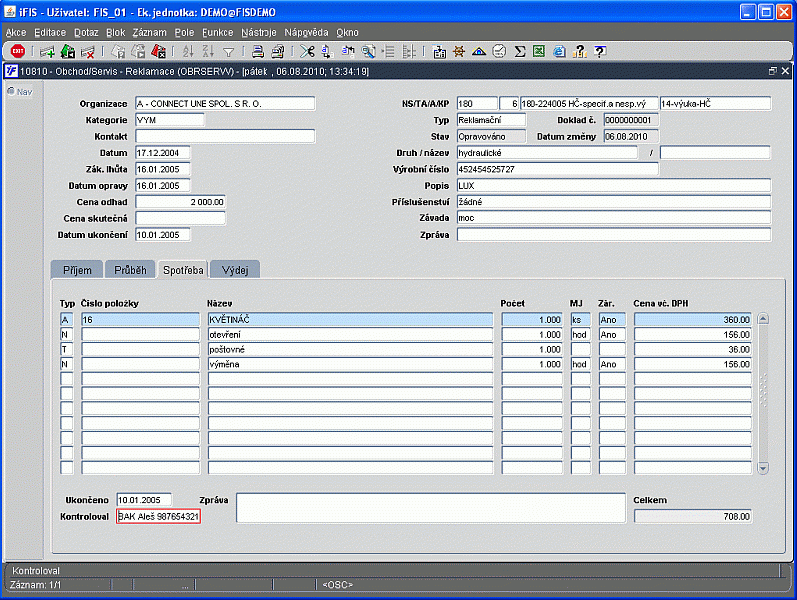Click the green Excel export icon
797x600 pixels.
(539, 51)
